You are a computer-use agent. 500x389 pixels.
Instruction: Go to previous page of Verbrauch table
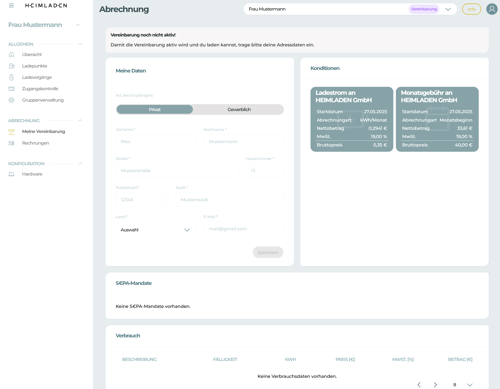tap(419, 385)
